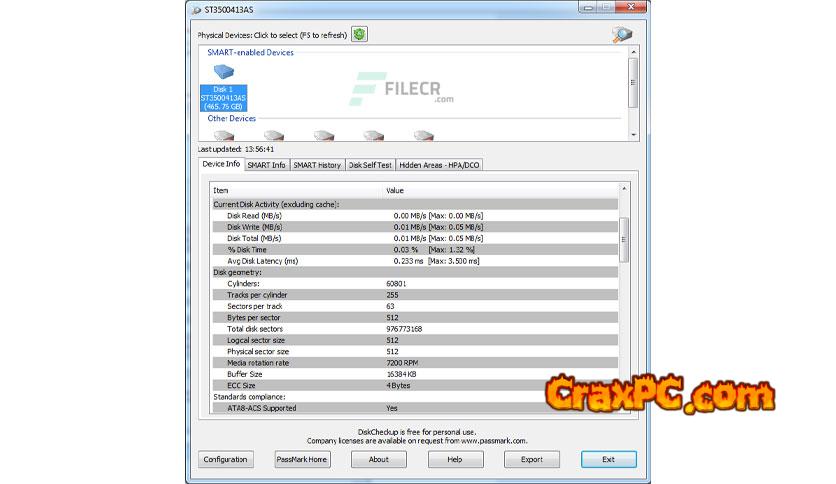This screenshot has height=484, width=836.
Task: Click the Exit button
Action: pos(608,459)
